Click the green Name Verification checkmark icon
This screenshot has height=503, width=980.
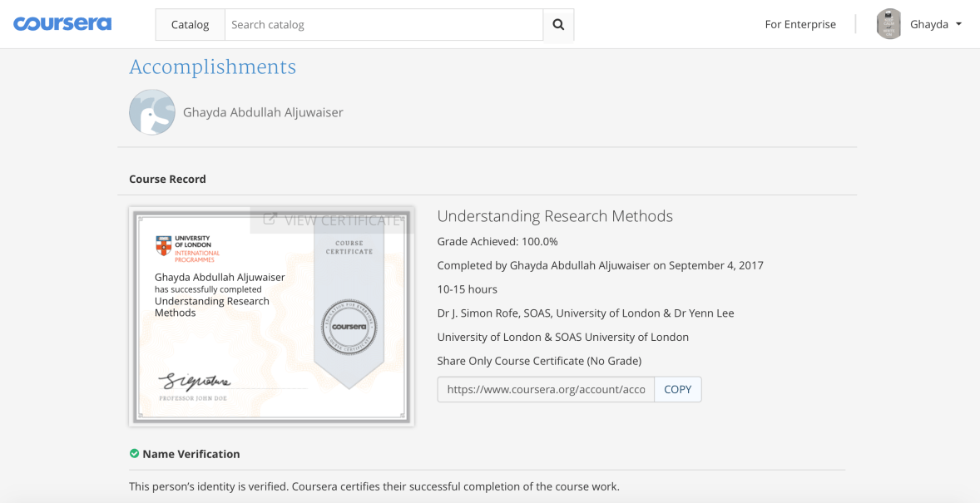[x=134, y=454]
